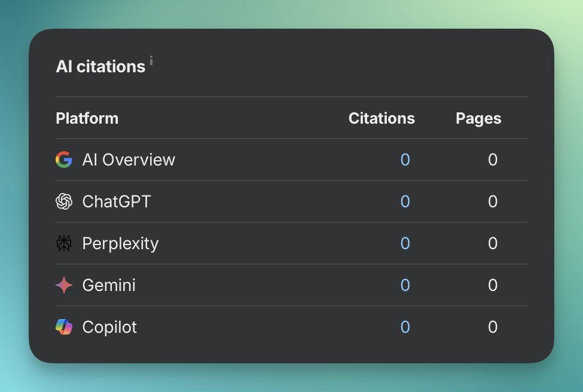Click the Pages value for ChatGPT

(x=493, y=201)
